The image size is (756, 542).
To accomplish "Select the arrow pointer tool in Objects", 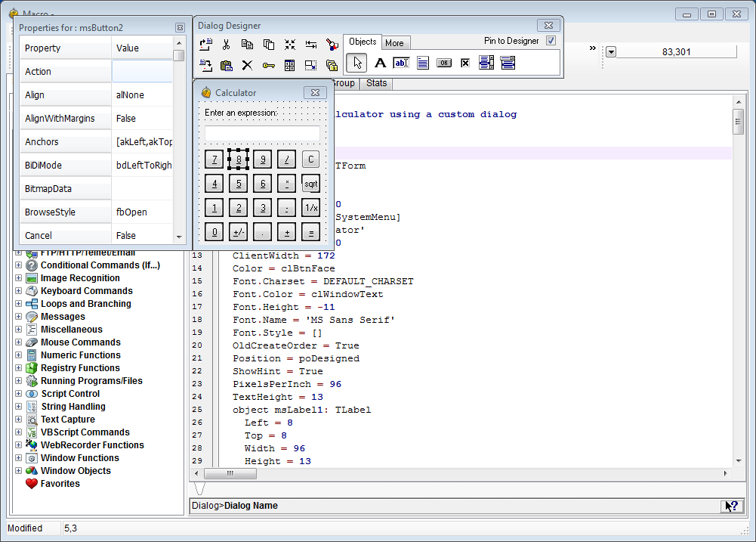I will [356, 63].
